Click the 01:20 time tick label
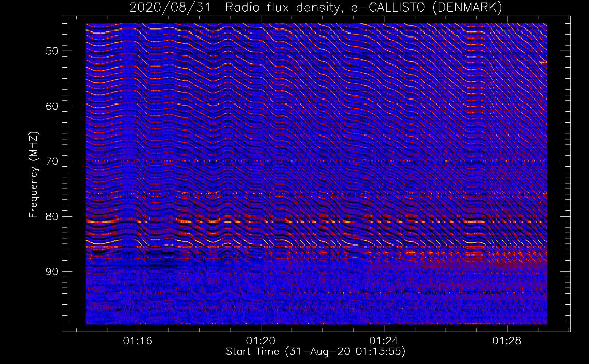 click(x=261, y=341)
